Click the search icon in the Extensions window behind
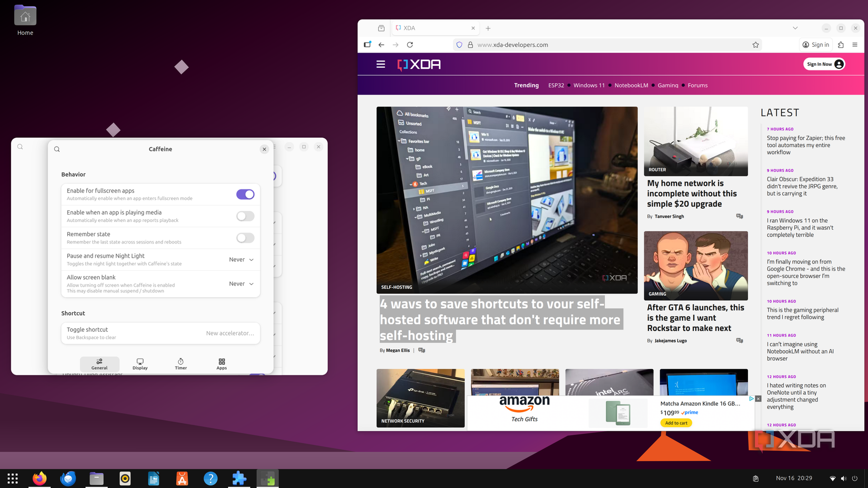Screen dimensions: 868x488 point(20,147)
